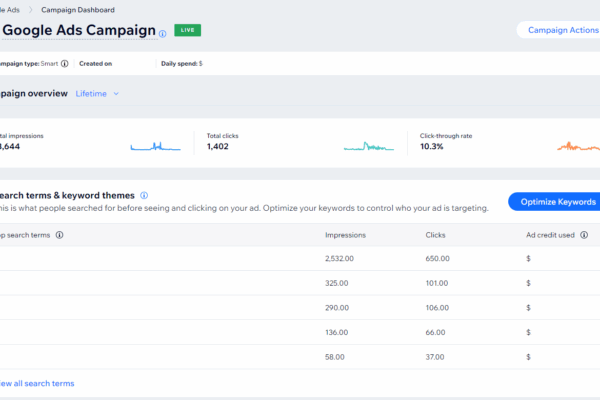Click the Total impressions sparkline chart
Screen dimensions: 600x400
(x=155, y=146)
